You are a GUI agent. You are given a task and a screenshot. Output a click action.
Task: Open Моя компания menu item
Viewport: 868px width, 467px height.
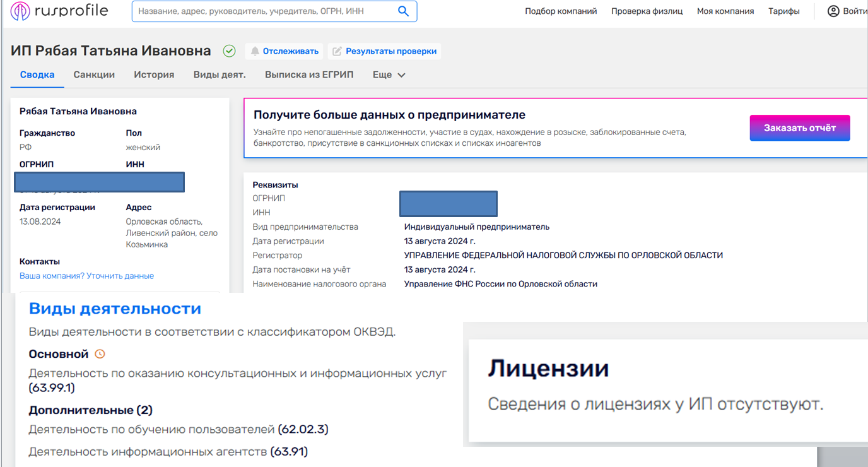(x=725, y=11)
